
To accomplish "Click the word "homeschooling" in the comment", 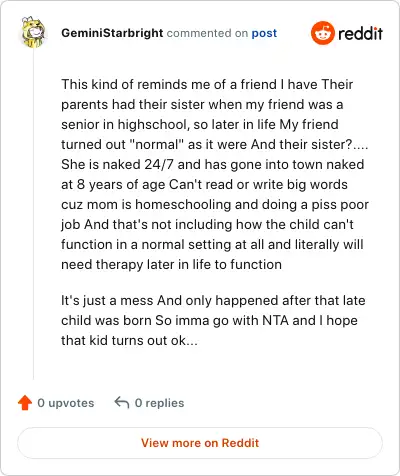I will point(183,204).
